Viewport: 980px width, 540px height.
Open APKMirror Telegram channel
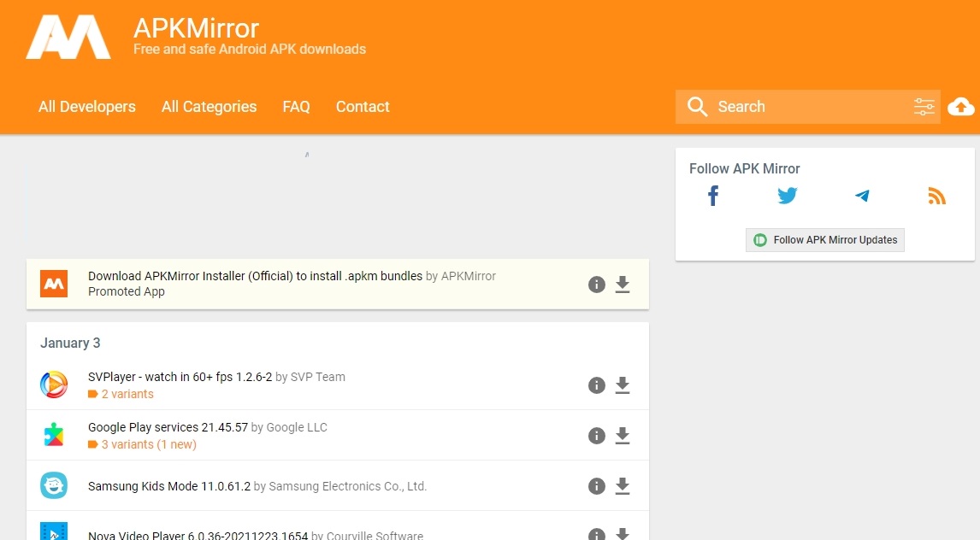click(862, 196)
